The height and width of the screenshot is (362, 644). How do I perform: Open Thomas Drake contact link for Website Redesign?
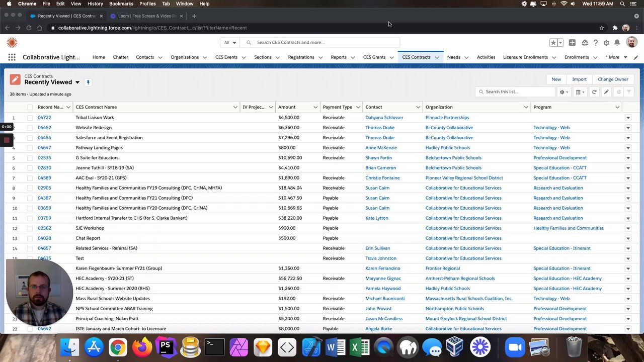coord(380,128)
